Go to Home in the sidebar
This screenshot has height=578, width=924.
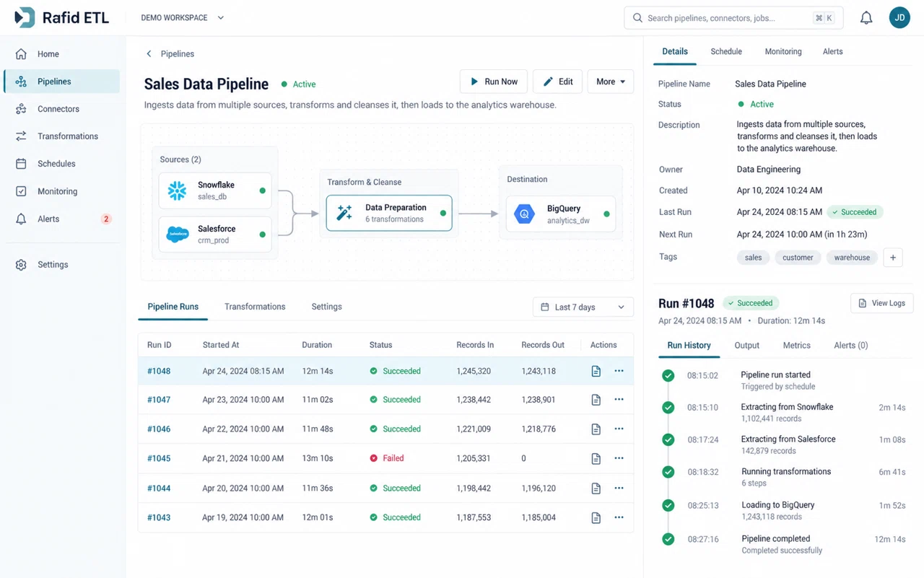pyautogui.click(x=61, y=54)
